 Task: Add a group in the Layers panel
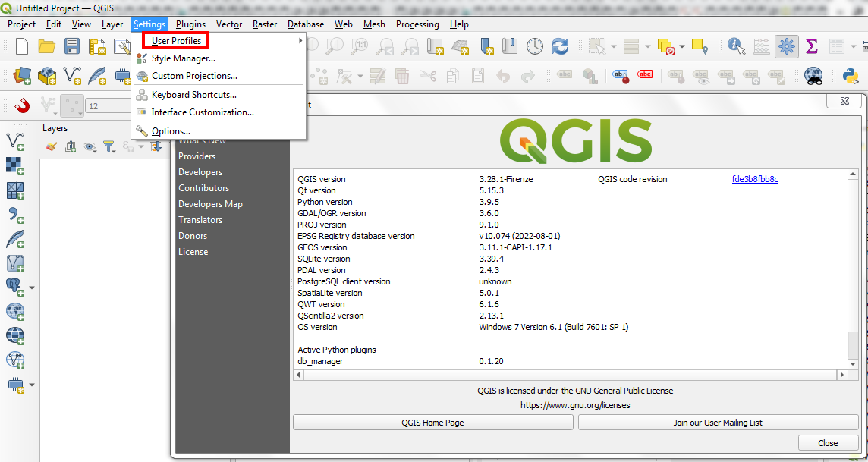(70, 146)
